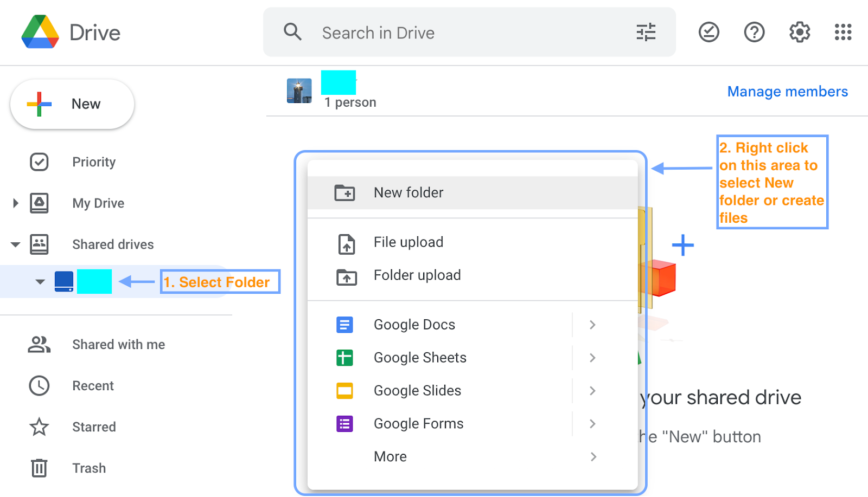Click the '1 person' member count
The height and width of the screenshot is (497, 868).
point(350,102)
